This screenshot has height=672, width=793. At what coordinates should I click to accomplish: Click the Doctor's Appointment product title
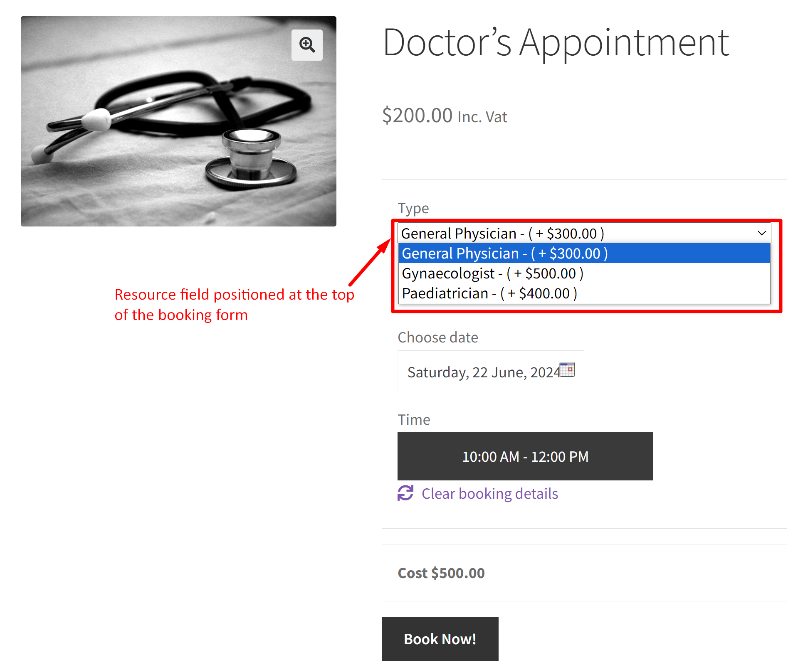(x=556, y=42)
